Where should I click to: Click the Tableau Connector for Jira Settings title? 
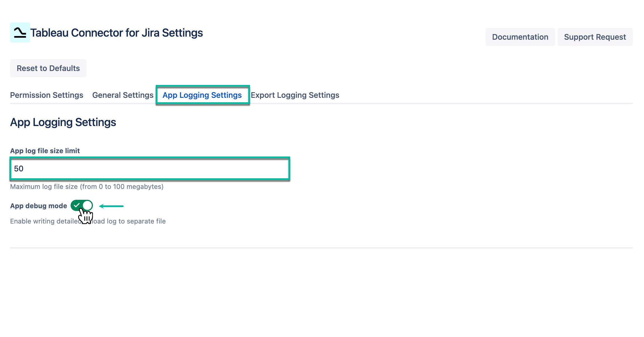(x=117, y=33)
